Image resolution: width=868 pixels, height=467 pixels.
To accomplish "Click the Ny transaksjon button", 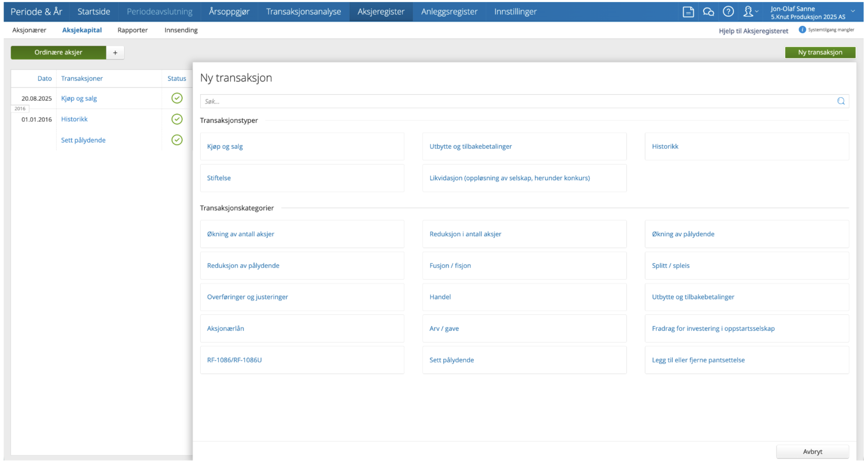I will [820, 53].
